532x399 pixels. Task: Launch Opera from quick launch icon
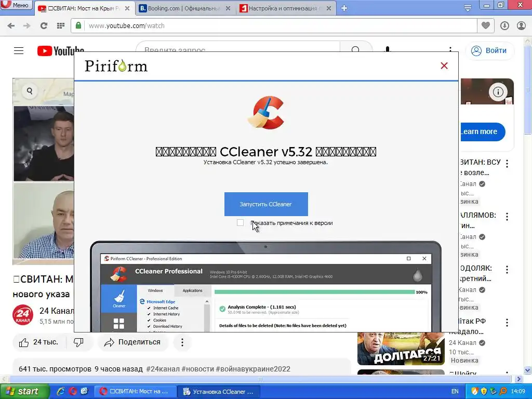coord(73,391)
